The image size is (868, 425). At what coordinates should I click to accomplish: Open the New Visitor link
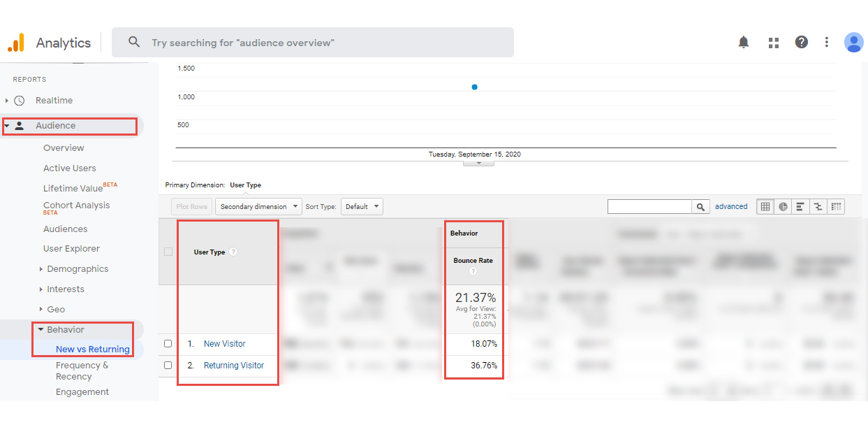(225, 344)
